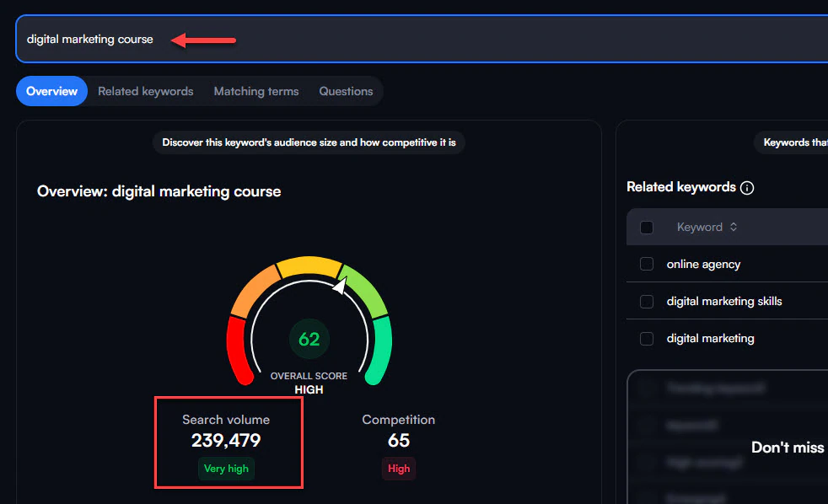Viewport: 828px width, 504px height.
Task: Click the High competition badge
Action: click(x=399, y=469)
